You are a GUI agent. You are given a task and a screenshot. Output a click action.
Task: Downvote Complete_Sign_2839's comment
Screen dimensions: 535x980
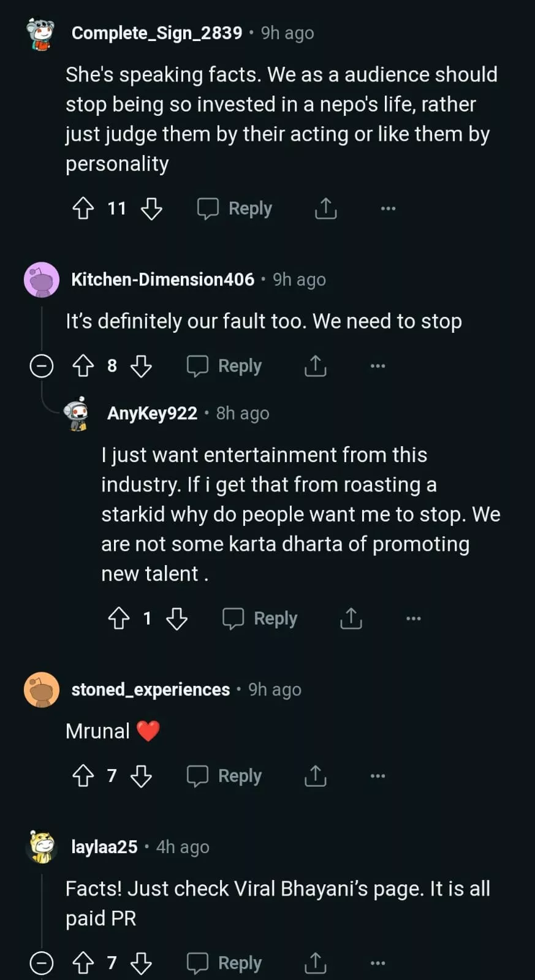(x=151, y=208)
